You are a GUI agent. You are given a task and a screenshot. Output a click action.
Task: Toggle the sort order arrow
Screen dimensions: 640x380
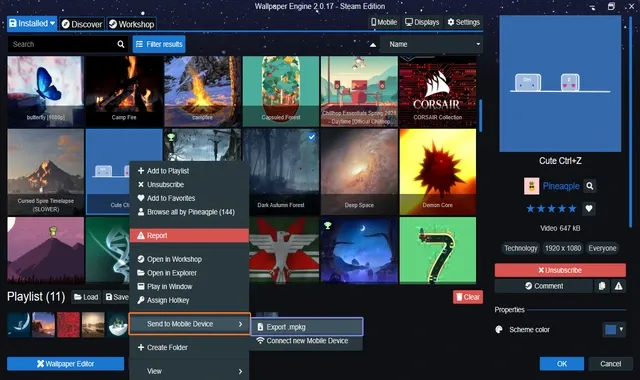pos(373,44)
